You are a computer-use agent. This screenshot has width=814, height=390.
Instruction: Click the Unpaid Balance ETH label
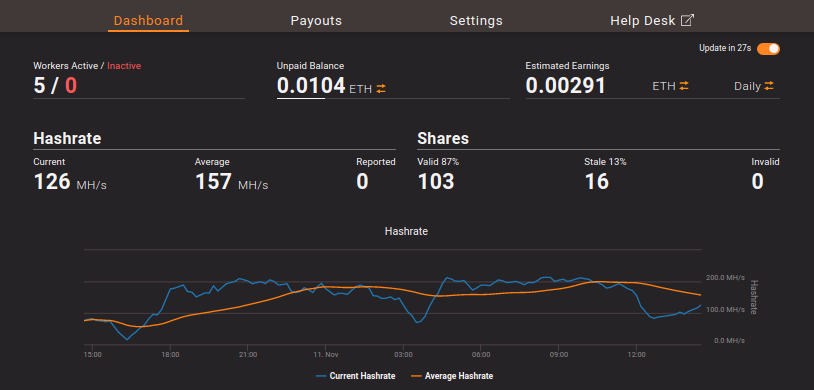coord(361,89)
